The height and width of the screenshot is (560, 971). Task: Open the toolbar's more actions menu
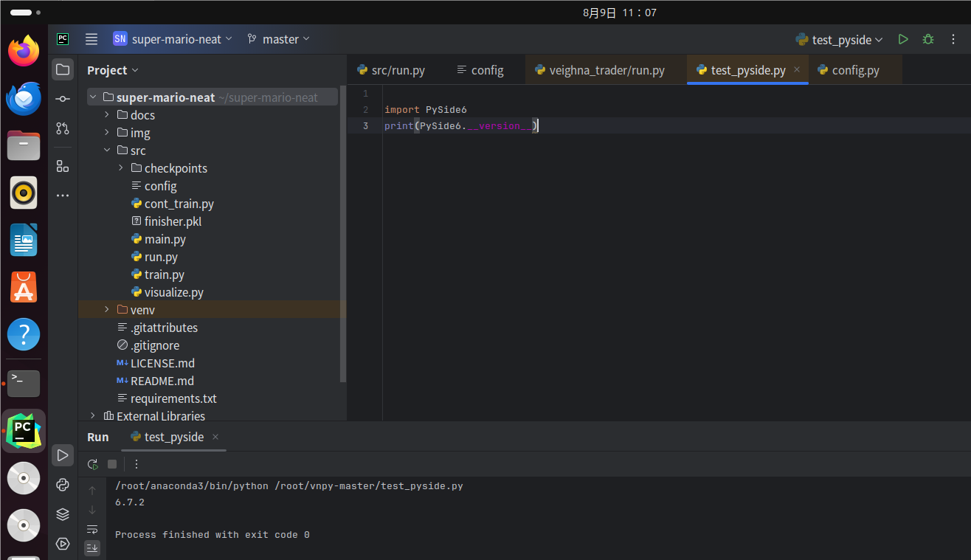pos(953,39)
